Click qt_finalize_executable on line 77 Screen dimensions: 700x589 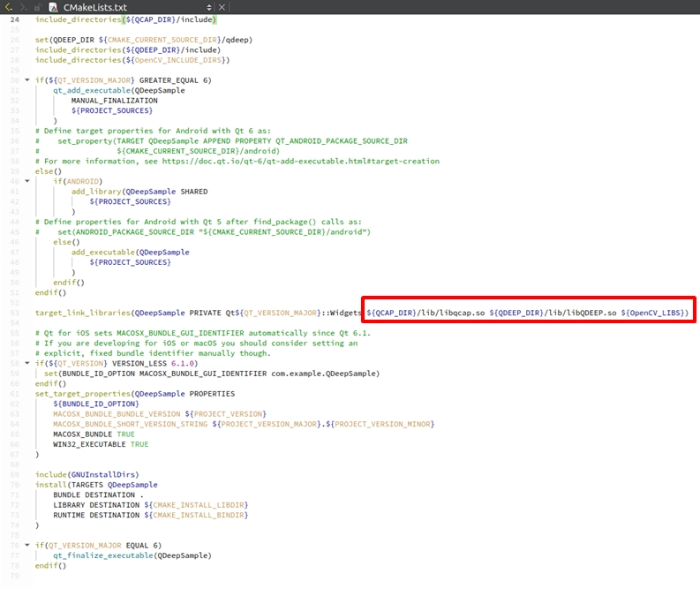[x=103, y=555]
